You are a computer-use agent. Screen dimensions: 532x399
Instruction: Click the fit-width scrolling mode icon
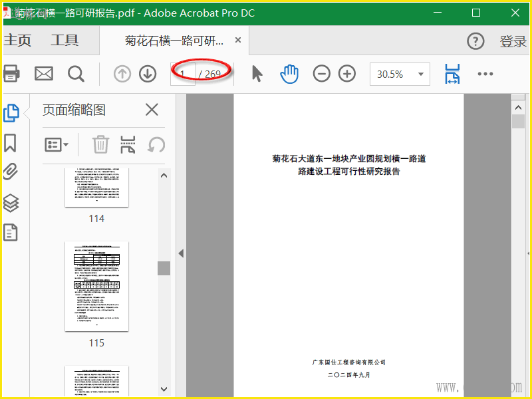[x=452, y=74]
